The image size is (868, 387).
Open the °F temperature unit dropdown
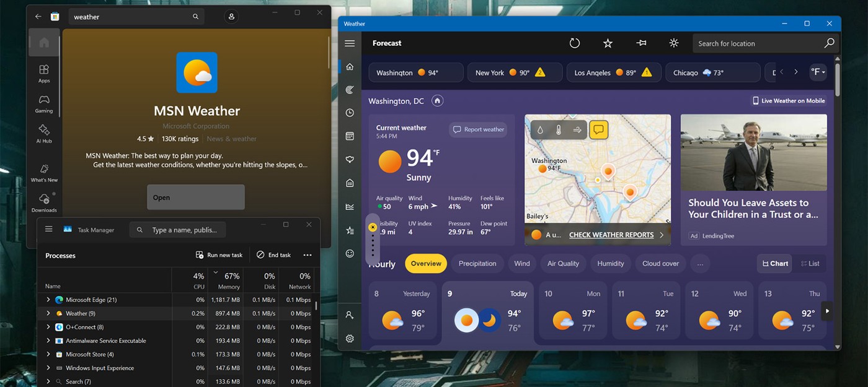818,72
